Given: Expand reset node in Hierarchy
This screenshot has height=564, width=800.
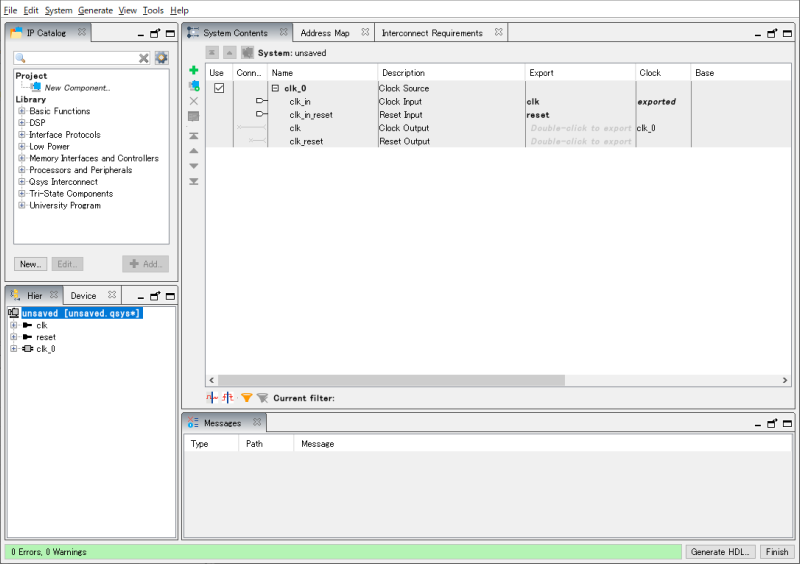Looking at the screenshot, I should [x=14, y=337].
